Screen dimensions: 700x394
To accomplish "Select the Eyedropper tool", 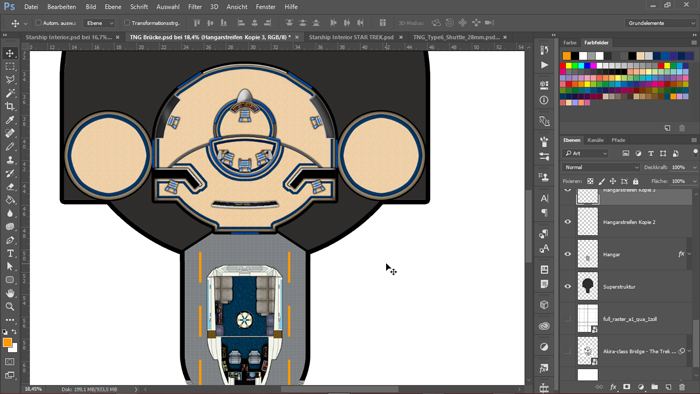I will (10, 120).
